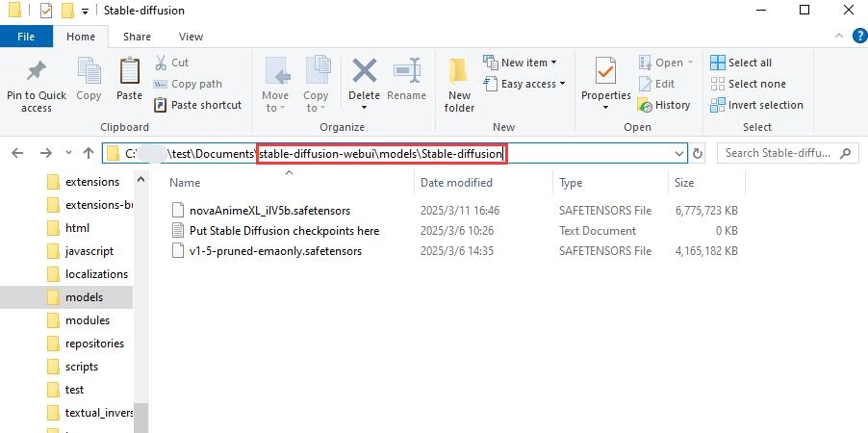Open the Properties icon in ribbon
The width and height of the screenshot is (868, 433).
pos(605,72)
